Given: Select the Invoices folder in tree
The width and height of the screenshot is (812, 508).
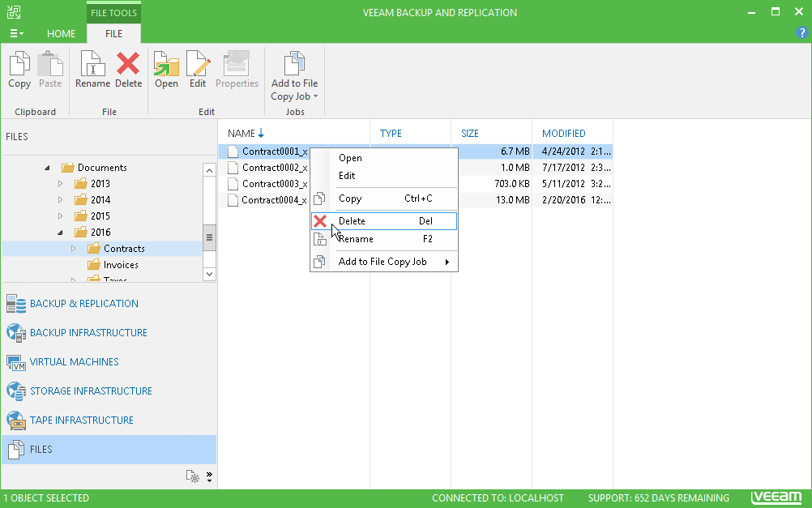Looking at the screenshot, I should click(x=121, y=265).
